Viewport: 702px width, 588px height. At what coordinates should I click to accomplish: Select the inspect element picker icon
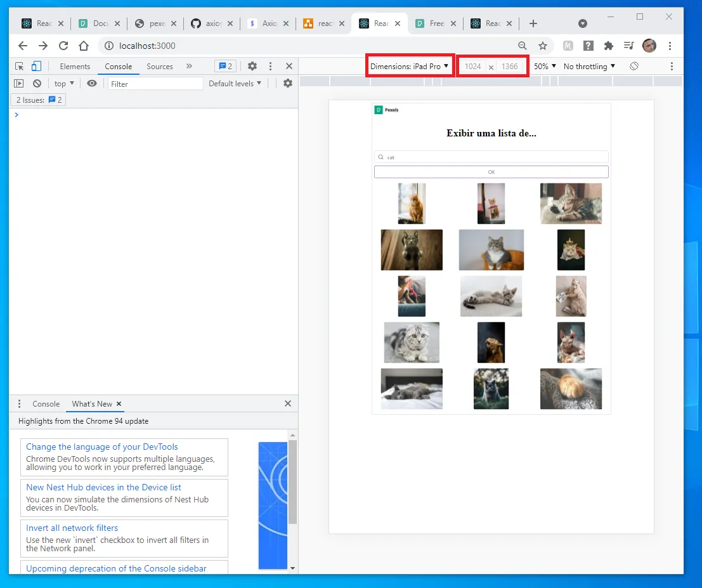19,66
